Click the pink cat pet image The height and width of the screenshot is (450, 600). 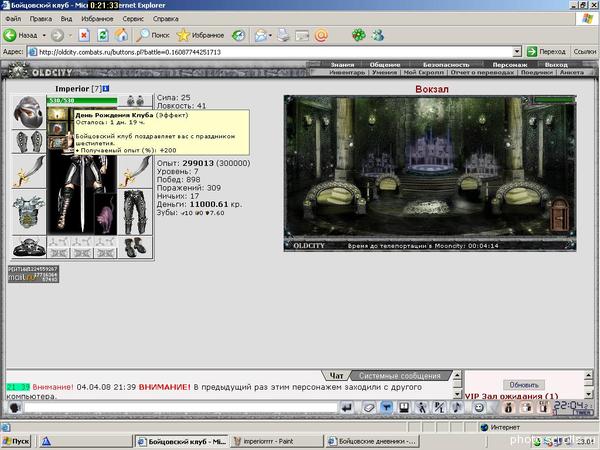tap(106, 214)
